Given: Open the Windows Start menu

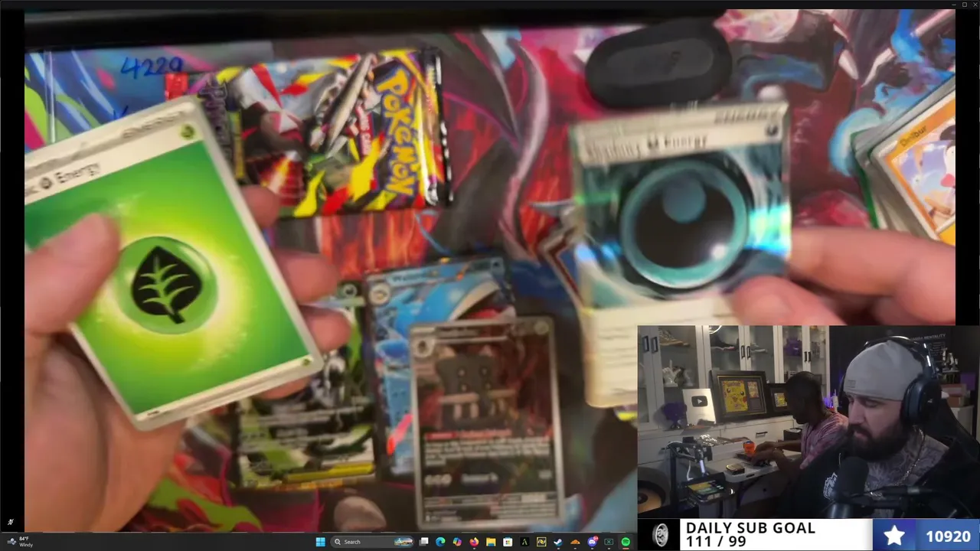Looking at the screenshot, I should (x=320, y=542).
